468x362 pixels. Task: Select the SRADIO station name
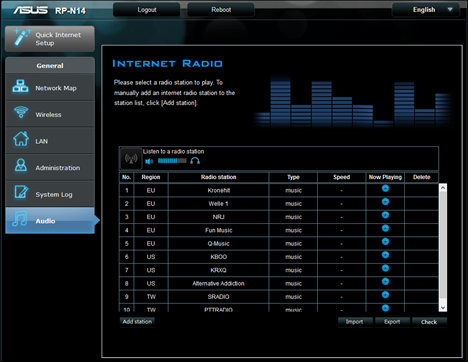point(219,297)
